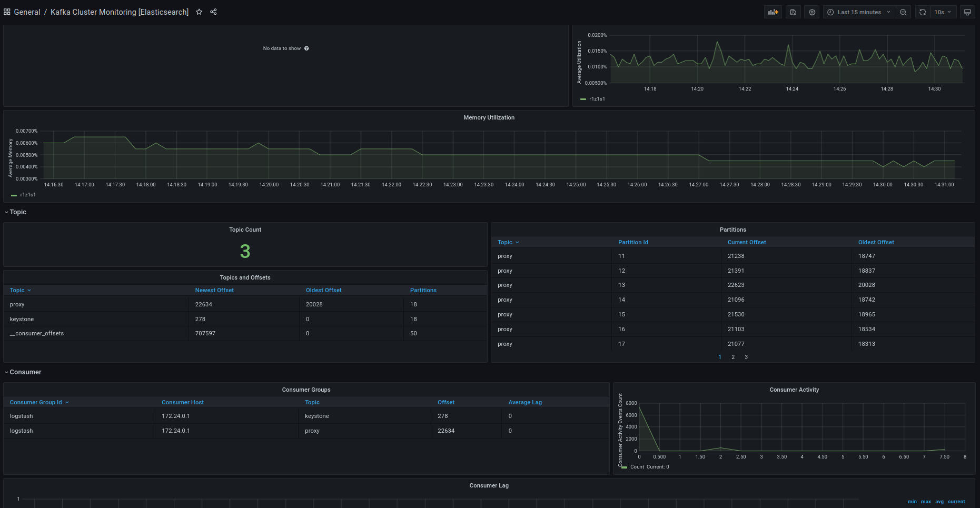Image resolution: width=980 pixels, height=508 pixels.
Task: Toggle Count series in Consumer Activity legend
Action: (x=637, y=467)
